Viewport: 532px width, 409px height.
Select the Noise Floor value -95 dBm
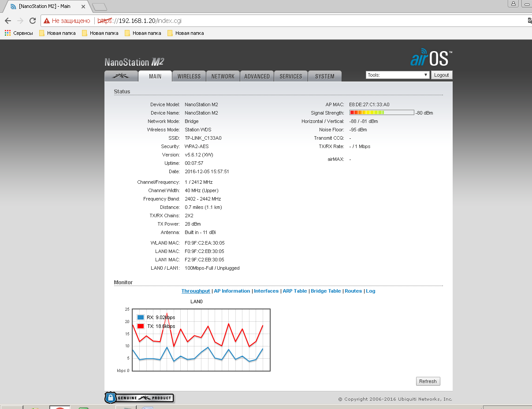point(358,130)
